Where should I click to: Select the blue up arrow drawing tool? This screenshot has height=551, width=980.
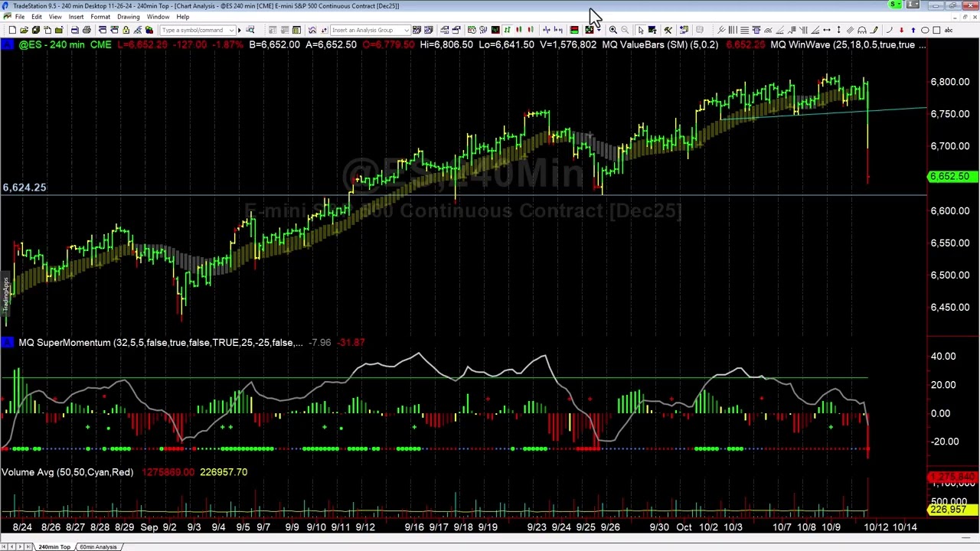pyautogui.click(x=913, y=30)
